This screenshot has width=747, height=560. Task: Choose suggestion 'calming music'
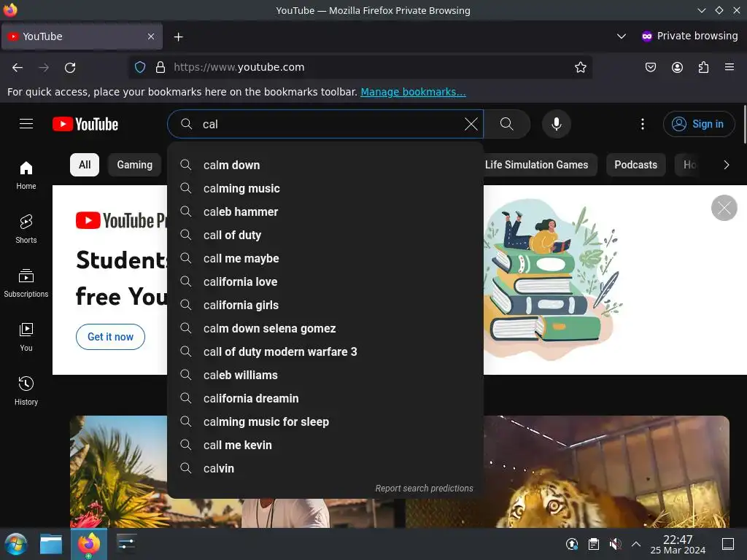pyautogui.click(x=325, y=189)
